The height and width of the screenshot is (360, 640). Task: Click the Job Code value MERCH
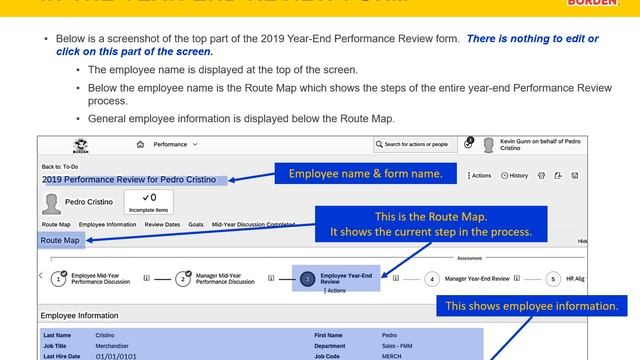tap(391, 356)
